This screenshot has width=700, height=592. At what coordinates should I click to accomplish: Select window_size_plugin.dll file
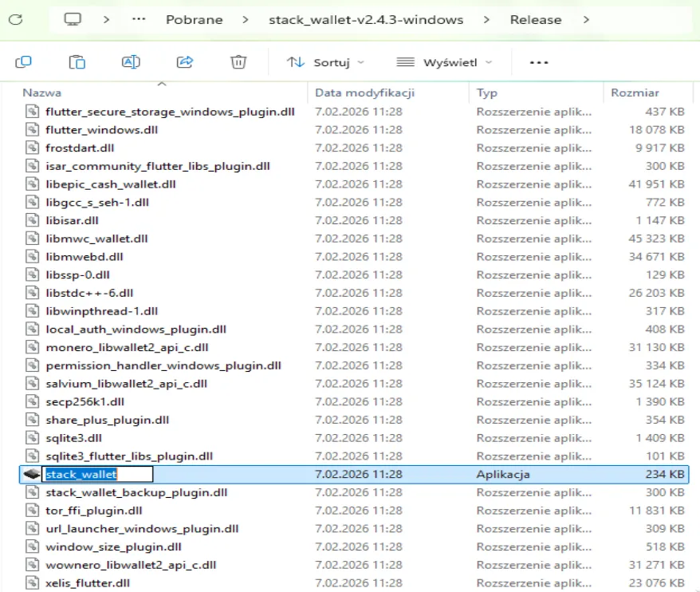pos(113,547)
